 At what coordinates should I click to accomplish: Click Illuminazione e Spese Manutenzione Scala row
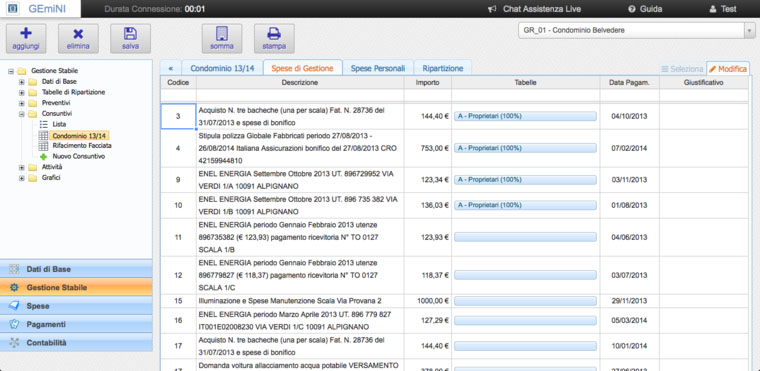point(290,301)
